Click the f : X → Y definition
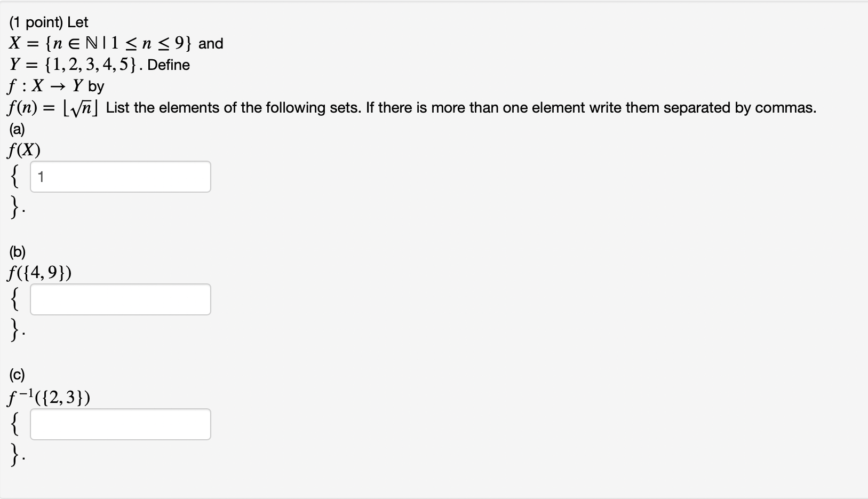 pos(53,86)
